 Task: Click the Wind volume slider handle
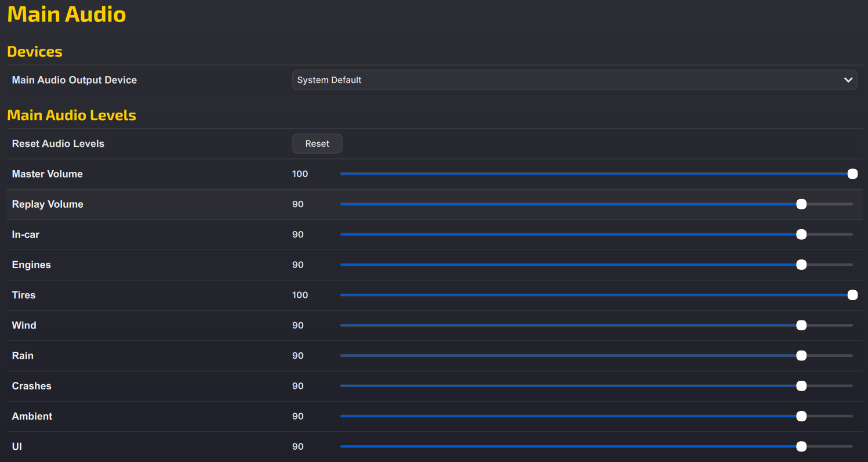point(801,325)
